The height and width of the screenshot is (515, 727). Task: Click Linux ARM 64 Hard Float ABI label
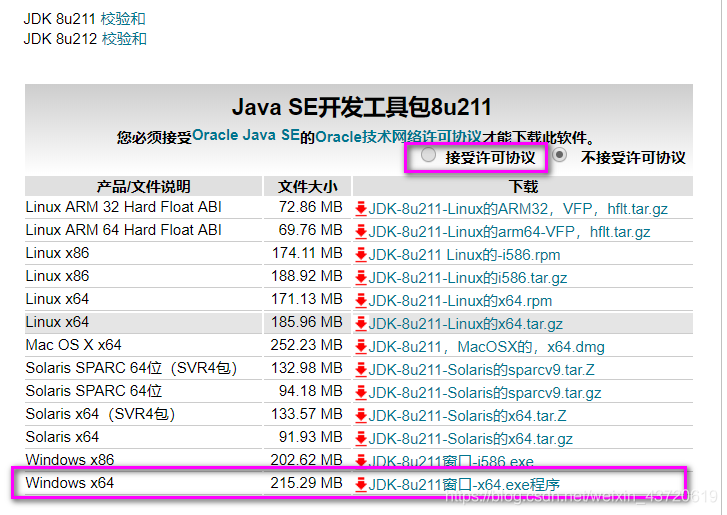123,230
